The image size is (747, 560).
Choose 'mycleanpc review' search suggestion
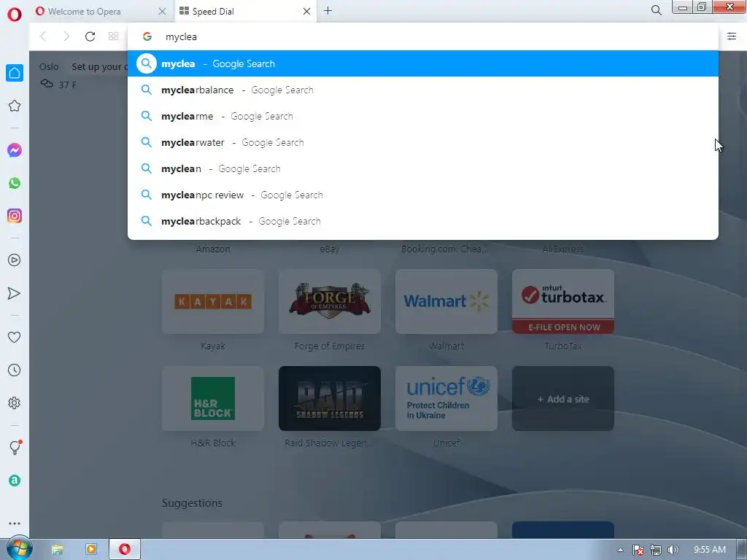tap(423, 195)
